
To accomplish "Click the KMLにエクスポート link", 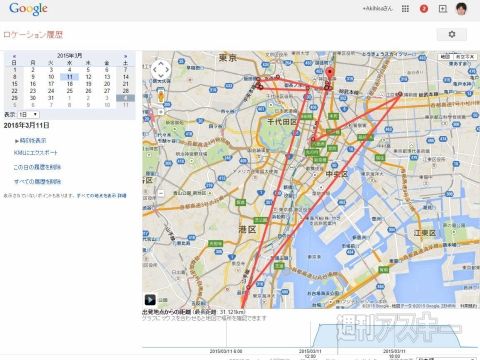I will pyautogui.click(x=36, y=153).
